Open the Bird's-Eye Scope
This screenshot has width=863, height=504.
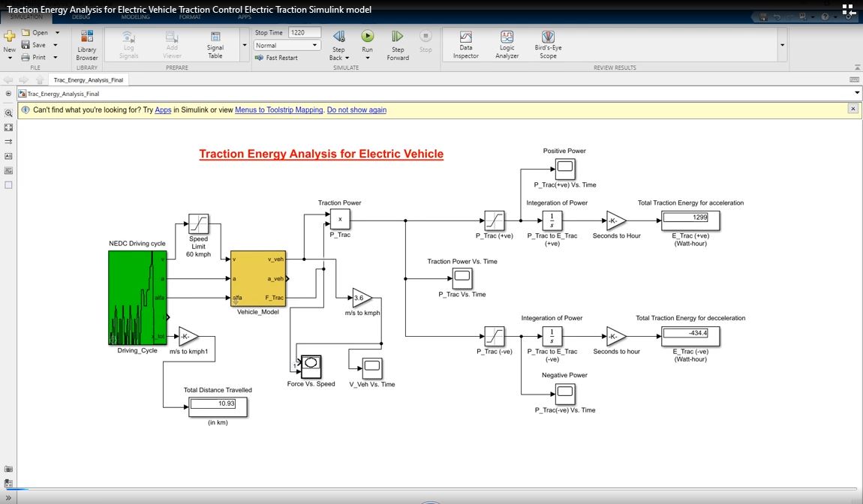tap(549, 43)
